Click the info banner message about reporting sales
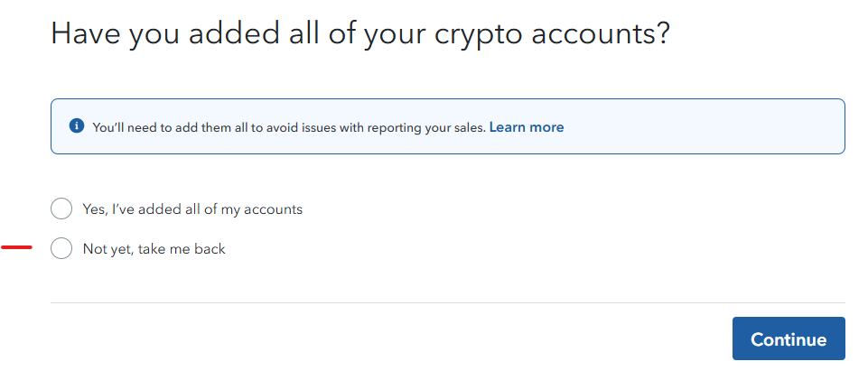The image size is (868, 380). pos(289,127)
